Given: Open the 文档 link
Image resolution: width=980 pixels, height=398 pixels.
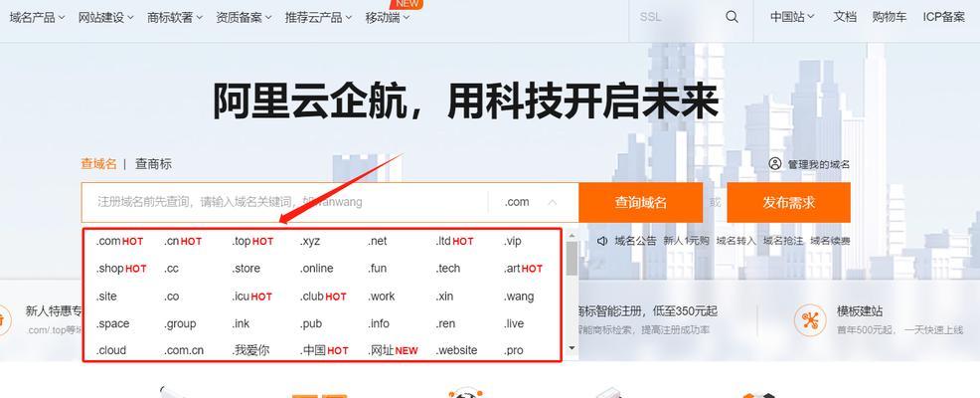Looking at the screenshot, I should [x=845, y=17].
